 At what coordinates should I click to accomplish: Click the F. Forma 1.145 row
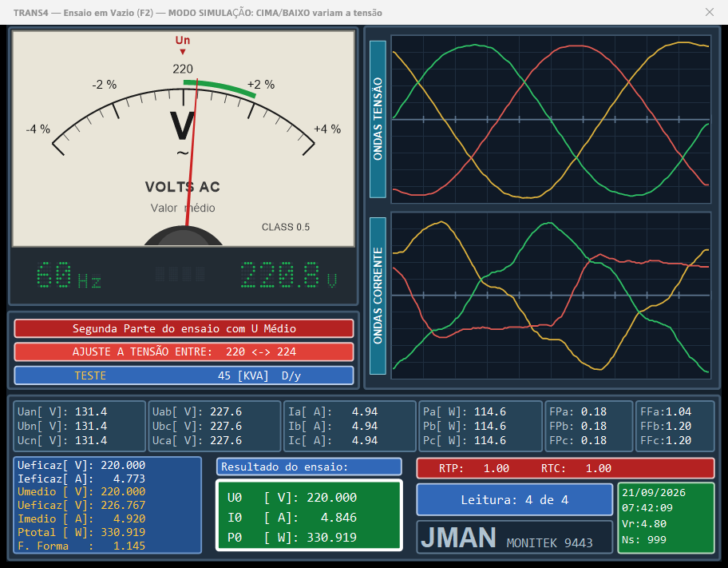(x=81, y=546)
